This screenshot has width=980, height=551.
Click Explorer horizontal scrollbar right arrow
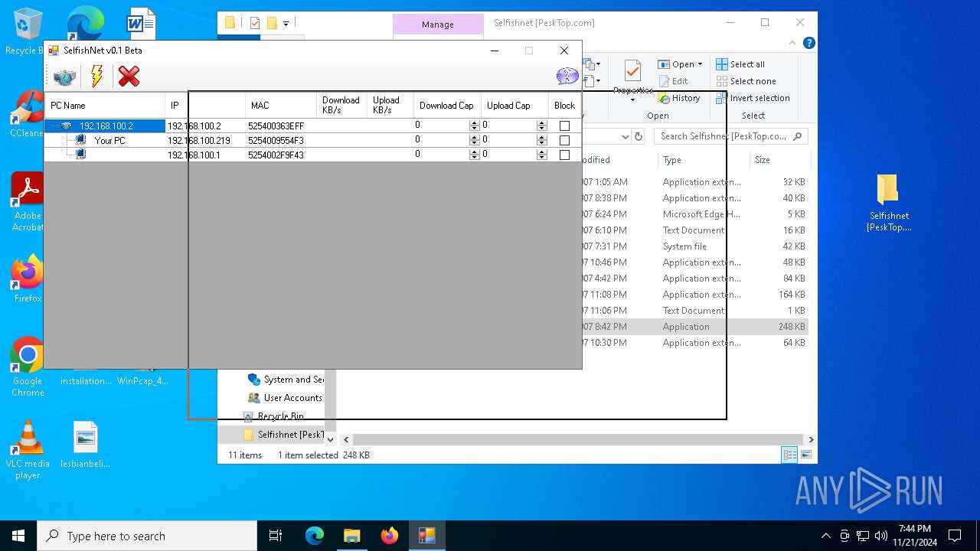811,439
